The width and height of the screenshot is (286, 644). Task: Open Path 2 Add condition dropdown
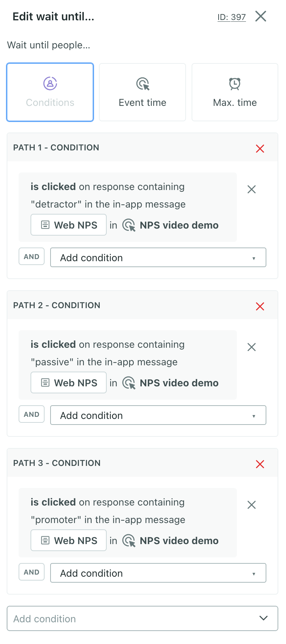158,415
